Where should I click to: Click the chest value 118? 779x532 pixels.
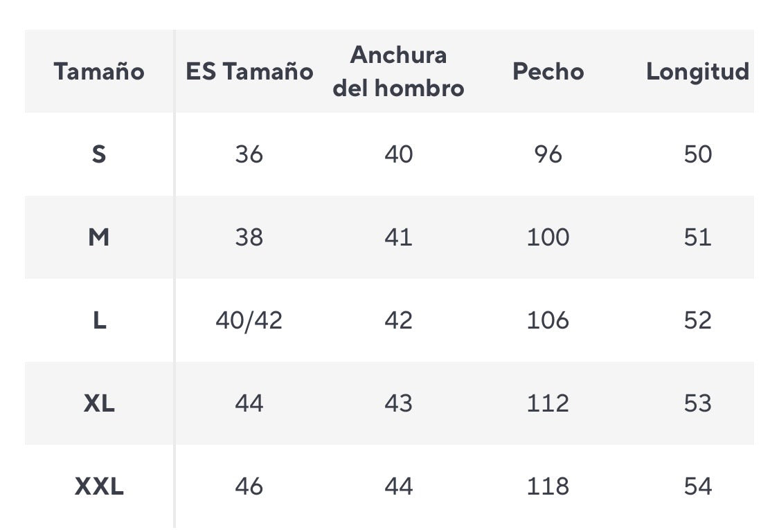pyautogui.click(x=548, y=486)
